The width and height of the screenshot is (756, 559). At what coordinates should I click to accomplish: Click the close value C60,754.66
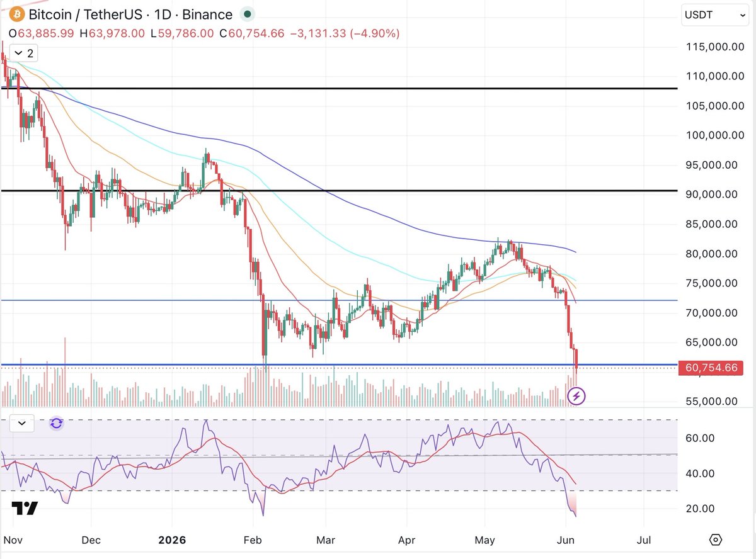pyautogui.click(x=252, y=34)
